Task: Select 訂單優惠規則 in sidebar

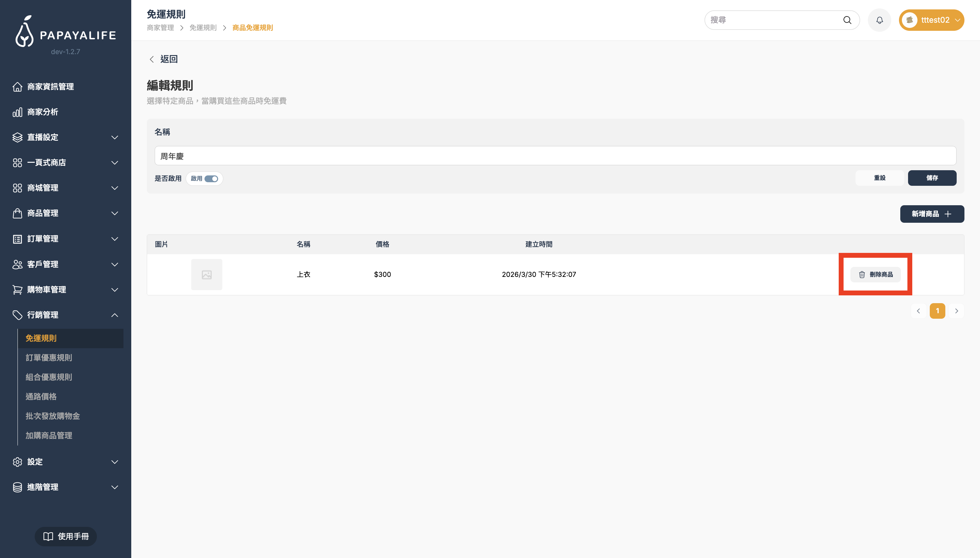Action: 49,358
